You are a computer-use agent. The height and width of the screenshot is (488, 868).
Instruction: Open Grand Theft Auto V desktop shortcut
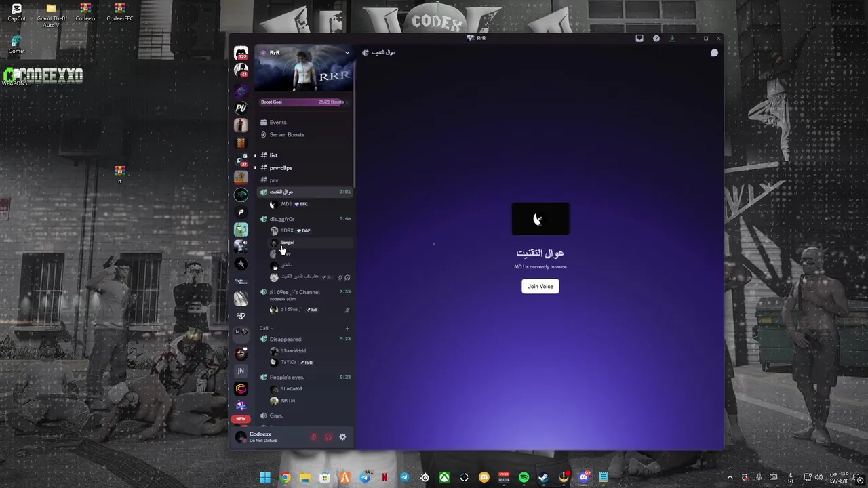(51, 16)
